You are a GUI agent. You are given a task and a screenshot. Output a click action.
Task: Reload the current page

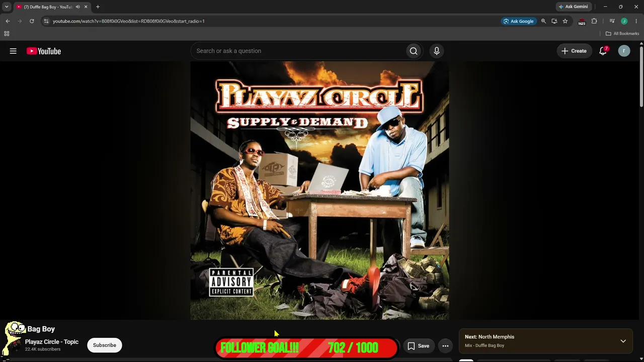coord(32,21)
